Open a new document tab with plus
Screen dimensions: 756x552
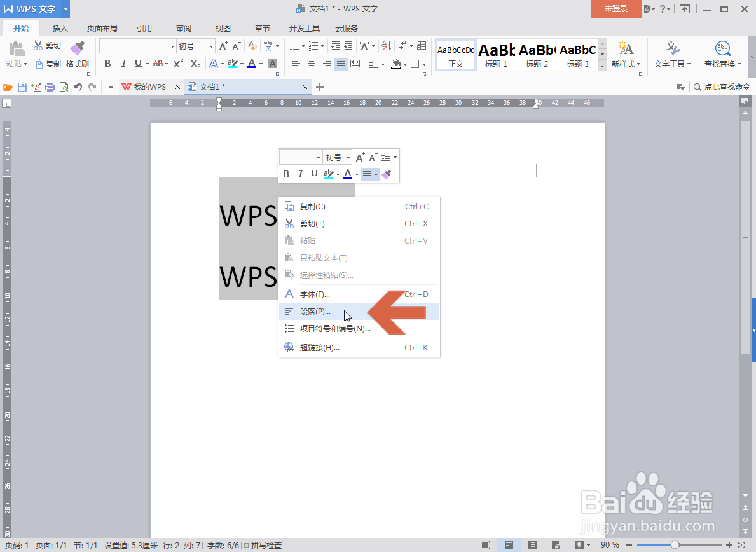pyautogui.click(x=320, y=87)
